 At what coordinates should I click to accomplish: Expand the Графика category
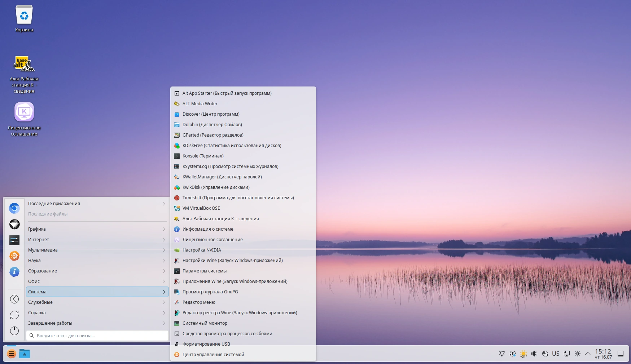pyautogui.click(x=97, y=229)
